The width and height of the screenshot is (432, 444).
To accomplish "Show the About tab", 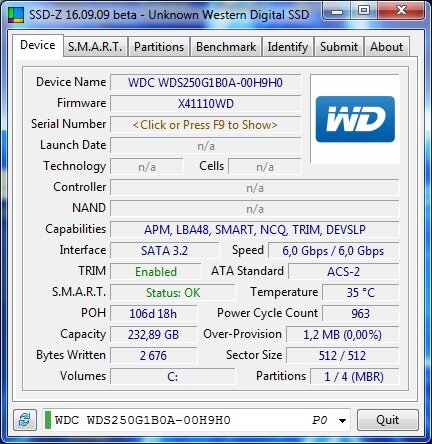I will click(x=387, y=47).
